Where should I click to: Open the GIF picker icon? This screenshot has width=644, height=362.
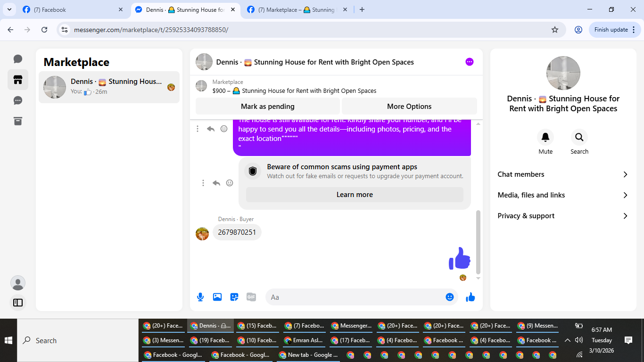(251, 297)
